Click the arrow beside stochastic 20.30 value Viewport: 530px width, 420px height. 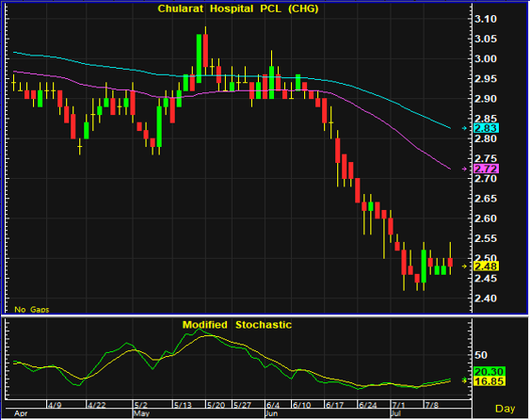tap(465, 380)
